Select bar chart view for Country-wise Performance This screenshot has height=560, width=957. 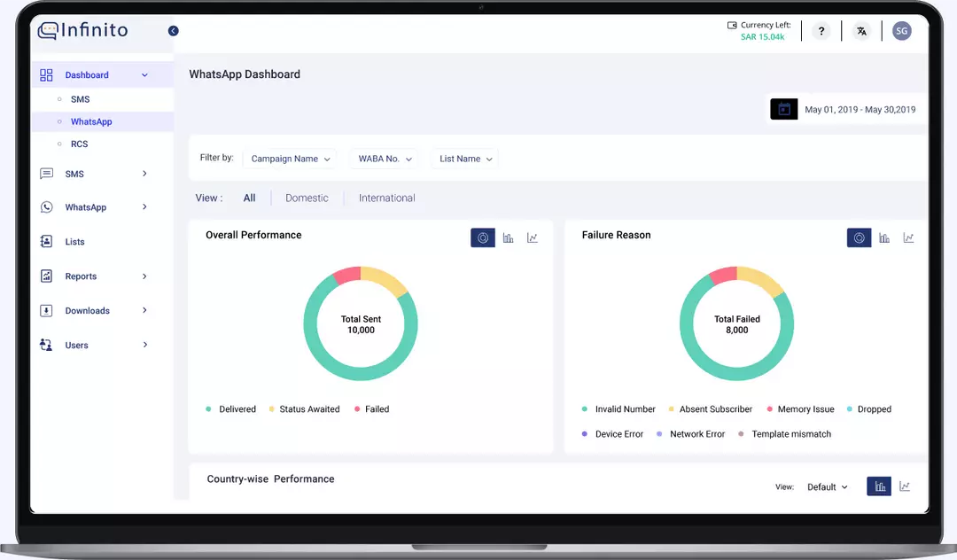[x=879, y=486]
